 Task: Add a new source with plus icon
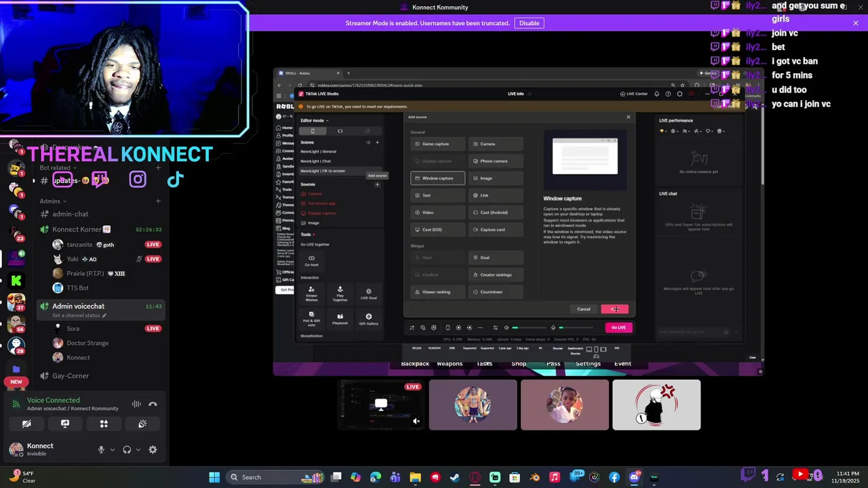click(x=378, y=184)
